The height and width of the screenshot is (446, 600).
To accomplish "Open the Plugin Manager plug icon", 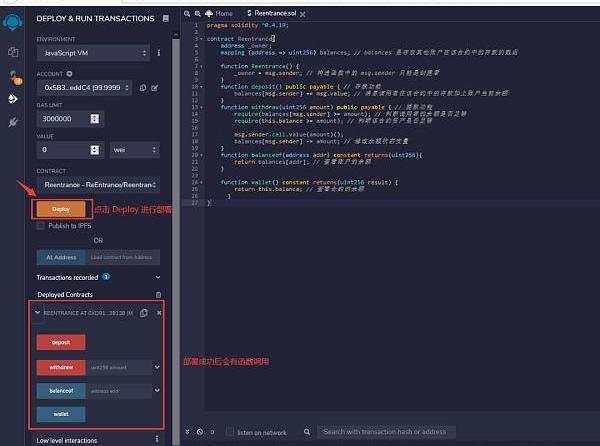I will tap(13, 121).
